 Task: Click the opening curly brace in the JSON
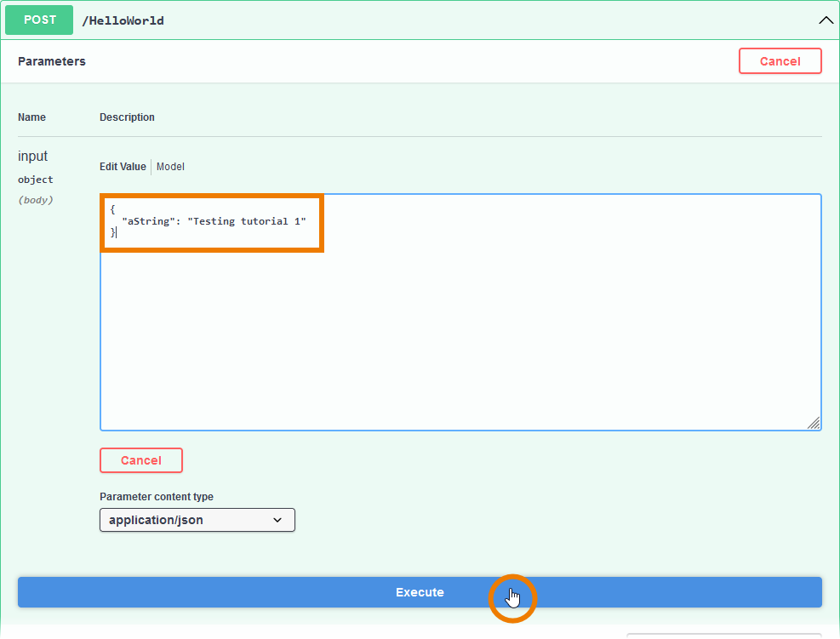pos(112,208)
